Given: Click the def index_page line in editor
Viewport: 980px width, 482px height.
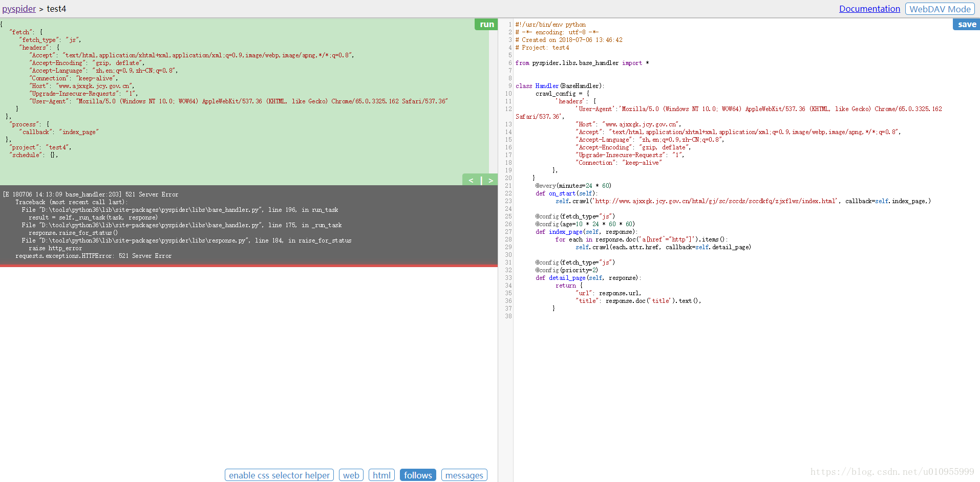Looking at the screenshot, I should tap(587, 232).
